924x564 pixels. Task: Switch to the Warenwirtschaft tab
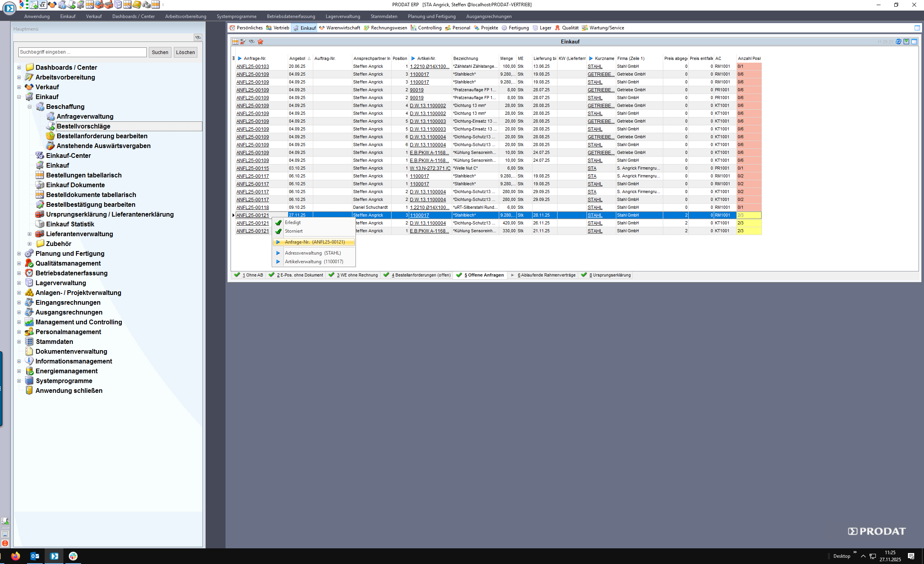point(340,28)
